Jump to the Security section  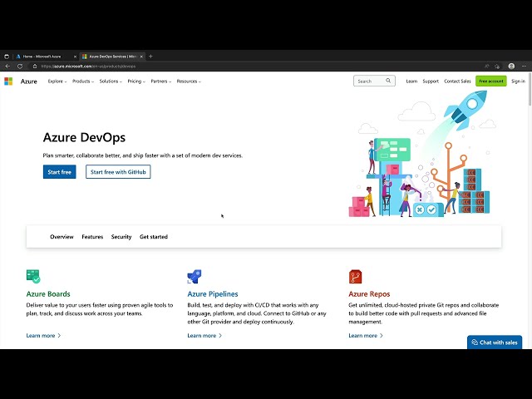121,236
